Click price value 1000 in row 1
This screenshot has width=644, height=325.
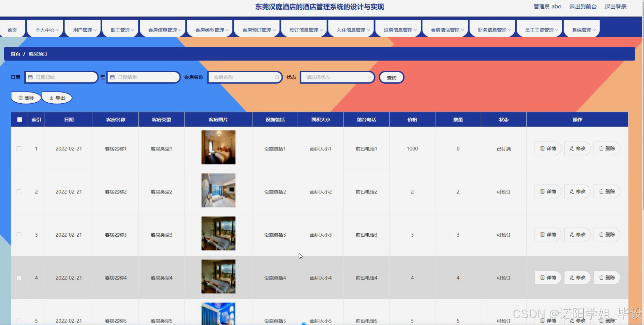[x=412, y=149]
